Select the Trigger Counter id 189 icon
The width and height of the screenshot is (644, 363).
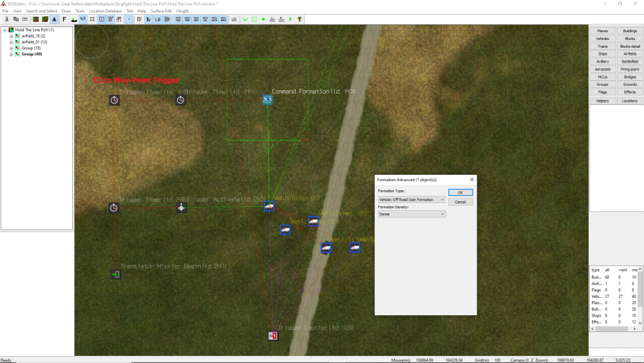click(x=272, y=336)
